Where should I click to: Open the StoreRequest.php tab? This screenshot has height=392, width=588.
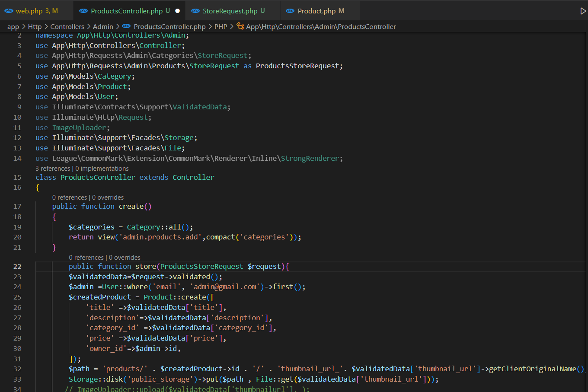[x=233, y=11]
